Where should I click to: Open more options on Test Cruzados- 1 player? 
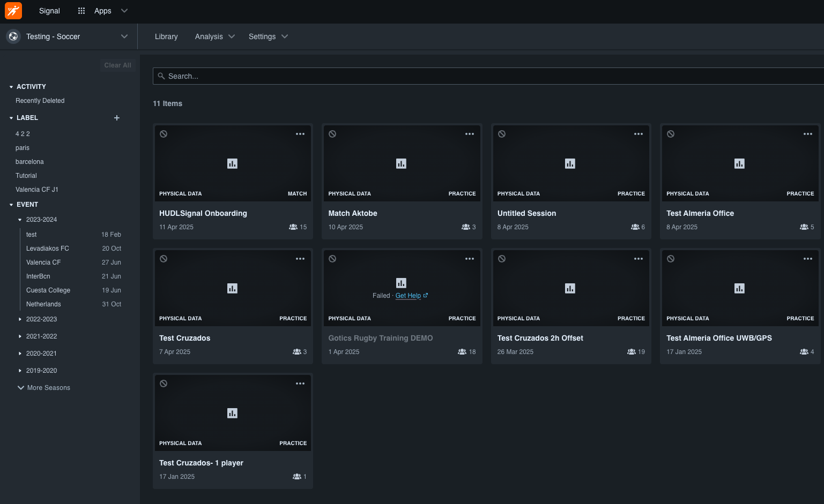(300, 383)
